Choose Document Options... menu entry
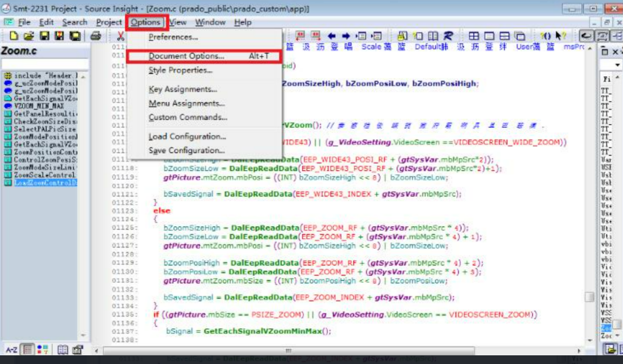Image resolution: width=623 pixels, height=364 pixels. pos(186,56)
